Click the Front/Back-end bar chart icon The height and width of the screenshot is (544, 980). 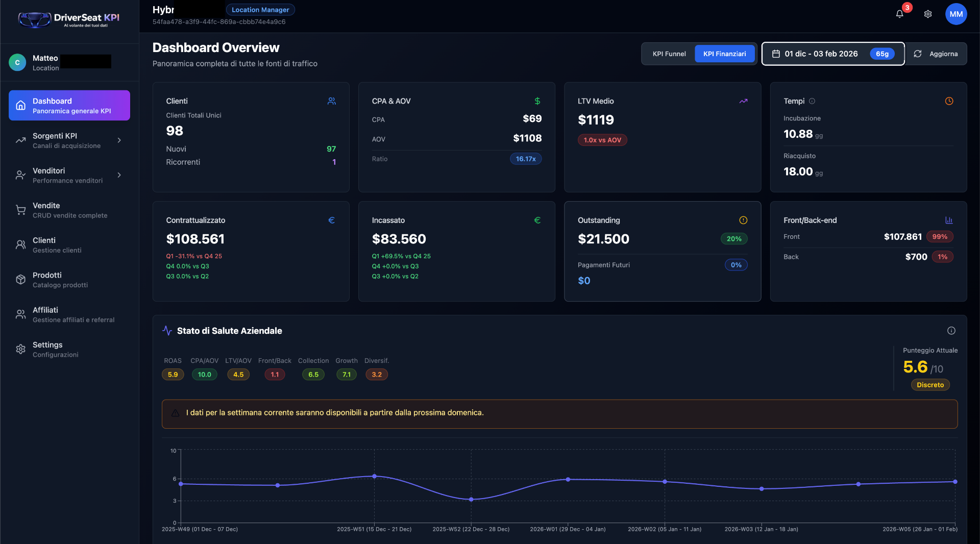coord(949,220)
